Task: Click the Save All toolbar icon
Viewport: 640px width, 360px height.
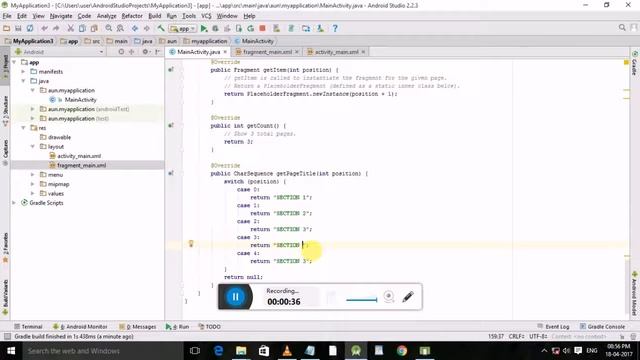Action: pos(18,28)
